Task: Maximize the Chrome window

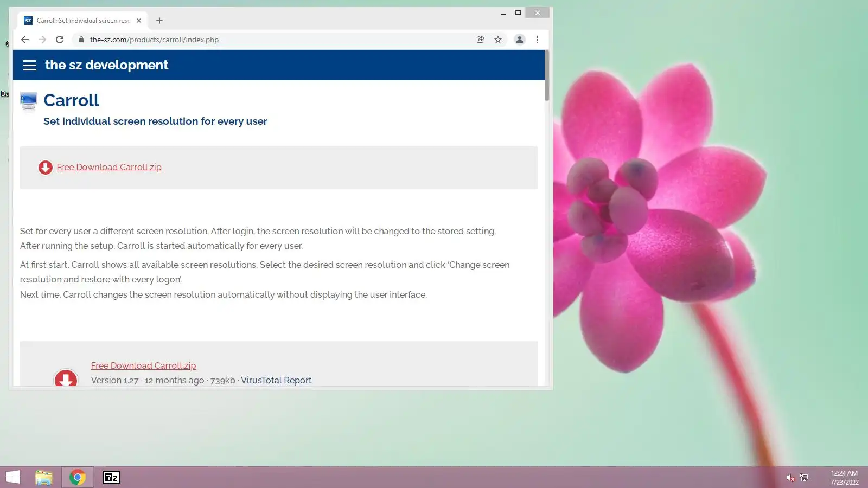Action: tap(518, 12)
